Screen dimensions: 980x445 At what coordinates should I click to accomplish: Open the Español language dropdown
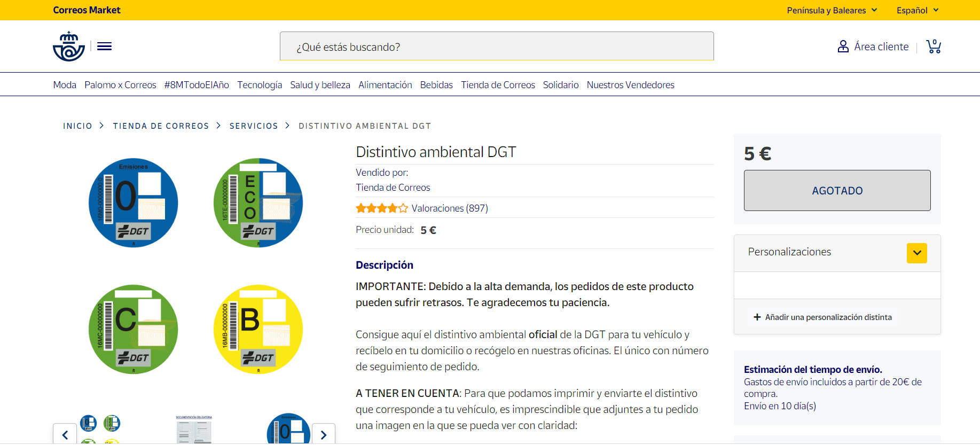917,10
